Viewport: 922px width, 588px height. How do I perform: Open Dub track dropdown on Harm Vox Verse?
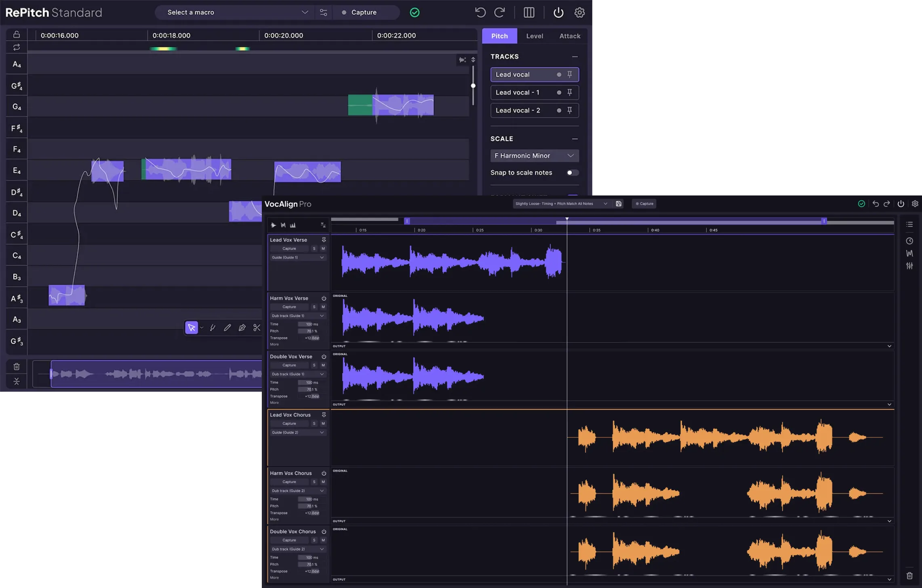click(298, 316)
